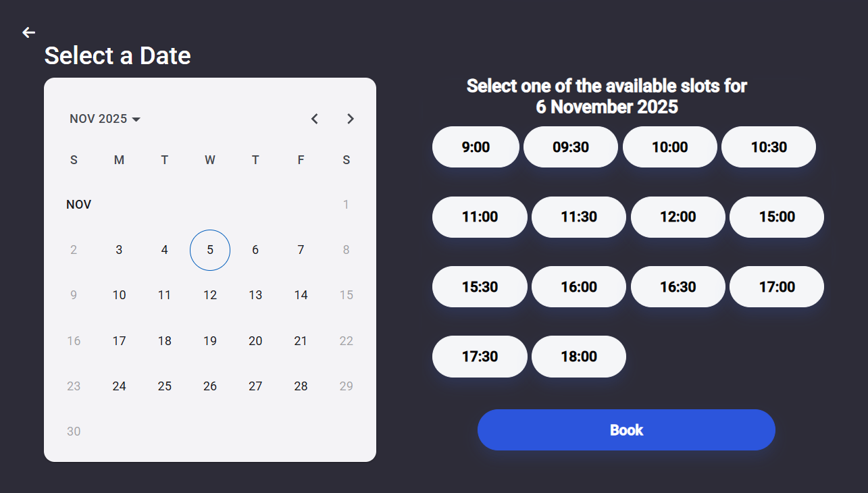Screen dimensions: 868x493
Task: Select date 20 in the calendar
Action: [x=255, y=341]
